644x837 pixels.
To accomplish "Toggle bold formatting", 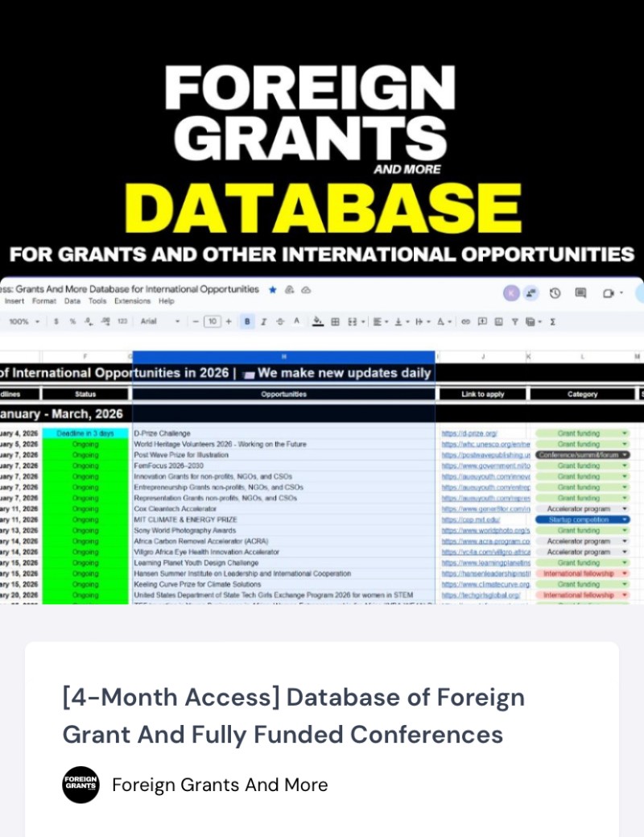I will click(x=247, y=321).
